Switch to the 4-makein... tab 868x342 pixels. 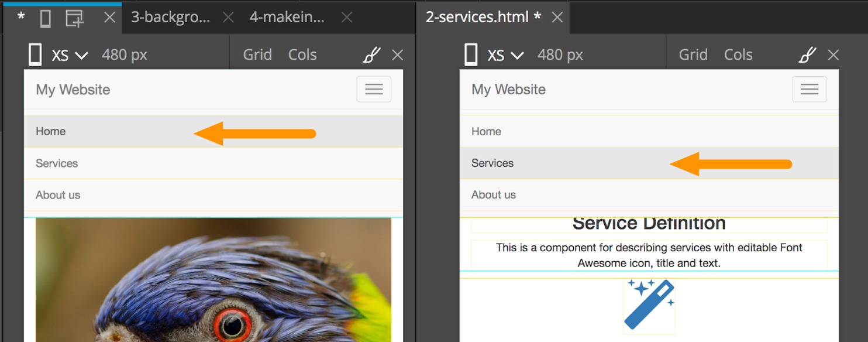coord(287,18)
